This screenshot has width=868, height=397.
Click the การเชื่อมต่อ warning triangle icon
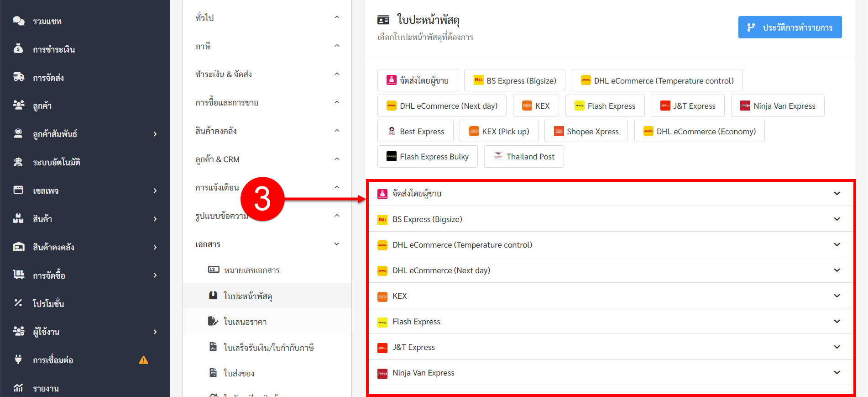143,360
